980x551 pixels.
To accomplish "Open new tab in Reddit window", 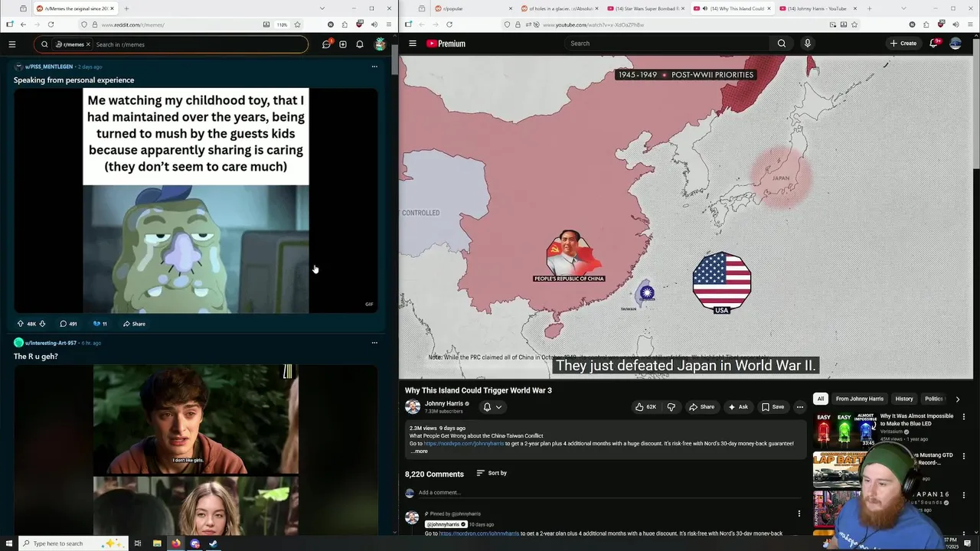I will point(126,8).
